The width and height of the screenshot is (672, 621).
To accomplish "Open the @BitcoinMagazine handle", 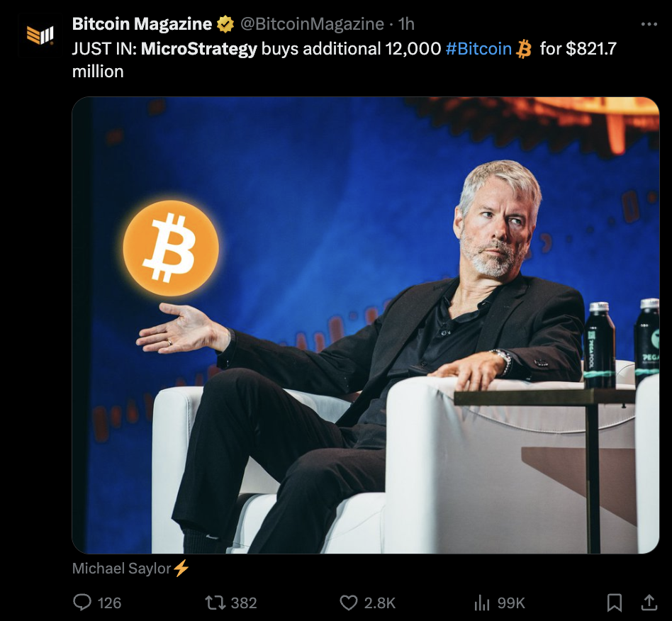I will click(x=312, y=24).
